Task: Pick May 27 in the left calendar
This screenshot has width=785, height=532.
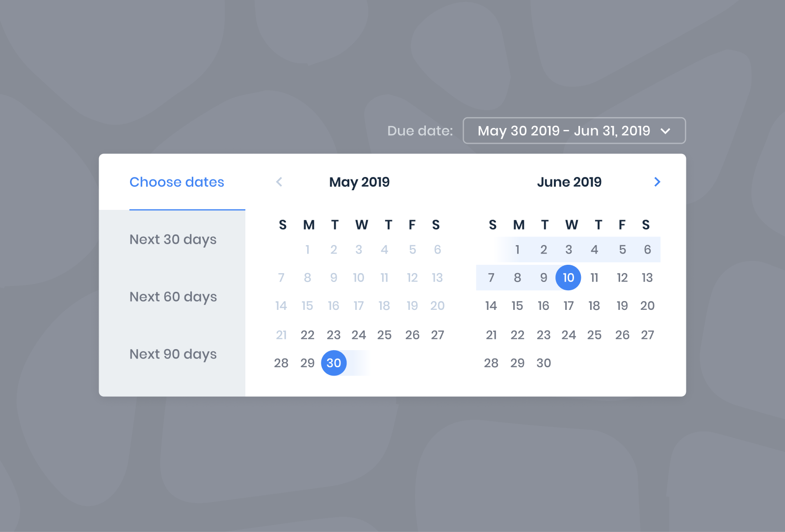Action: click(438, 335)
